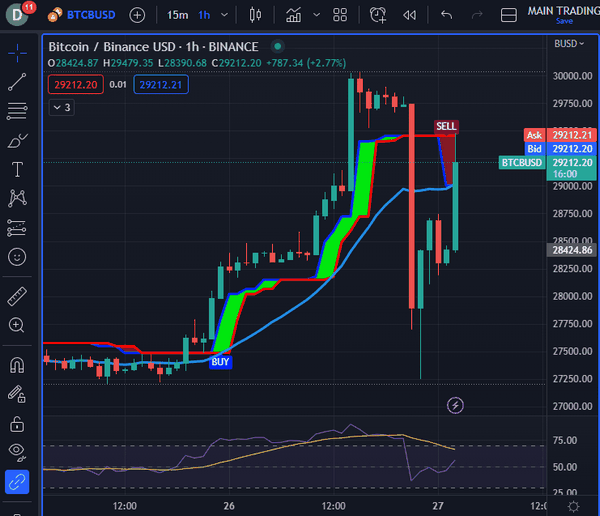Image resolution: width=600 pixels, height=516 pixels.
Task: Toggle the drawings sync link button
Action: coord(17,482)
